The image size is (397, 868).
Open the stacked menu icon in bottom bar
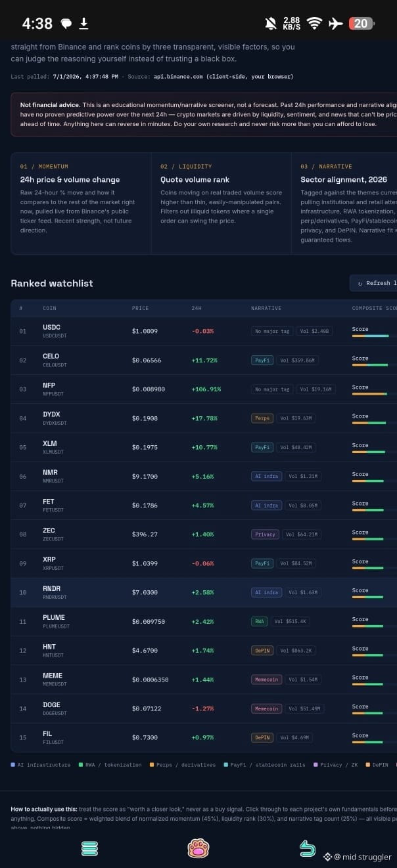[x=89, y=848]
